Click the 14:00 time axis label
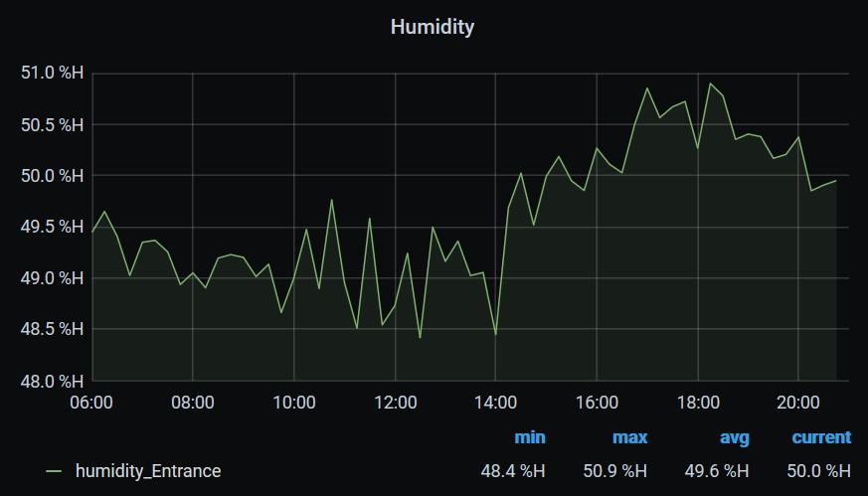 (x=496, y=403)
